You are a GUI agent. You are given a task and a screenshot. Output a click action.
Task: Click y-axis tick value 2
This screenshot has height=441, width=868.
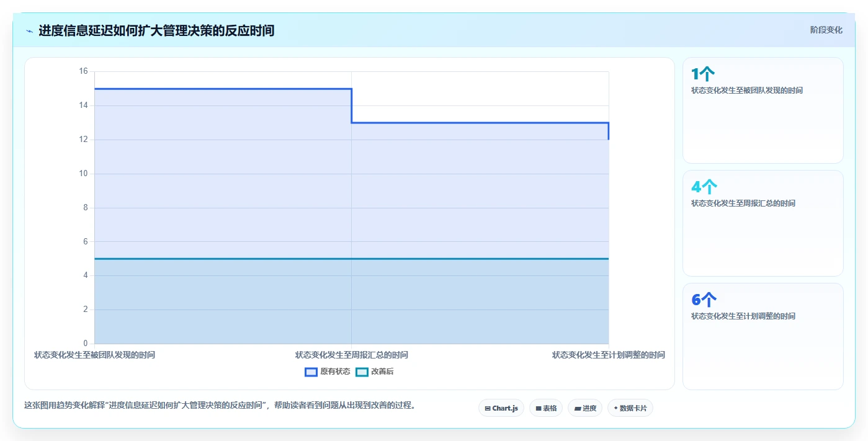pyautogui.click(x=86, y=310)
